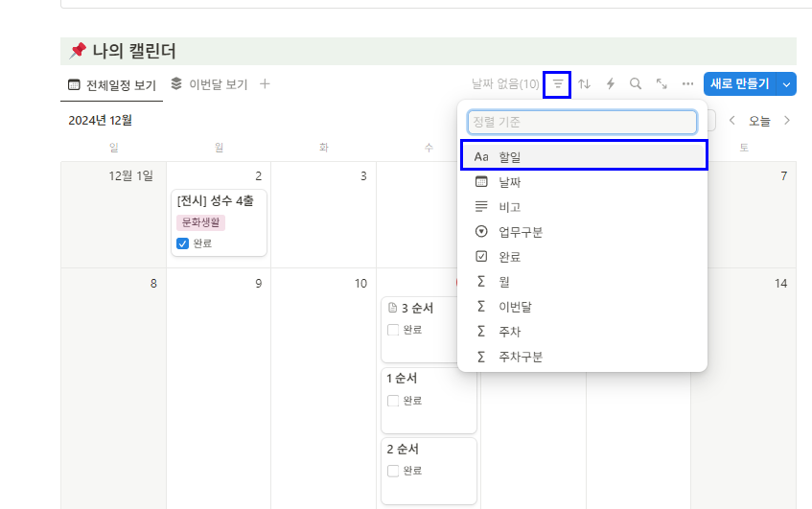The image size is (812, 509).
Task: Click the pushpin icon beside 나의 캘린더
Action: pos(78,51)
